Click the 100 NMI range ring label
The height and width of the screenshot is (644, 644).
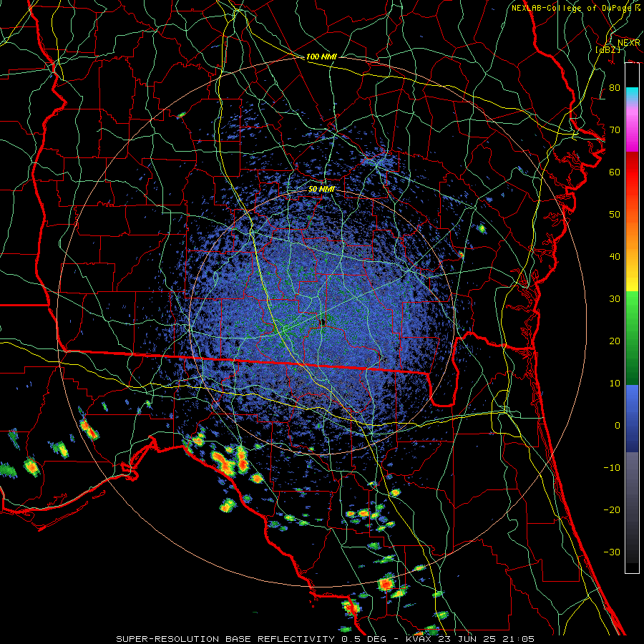point(321,57)
